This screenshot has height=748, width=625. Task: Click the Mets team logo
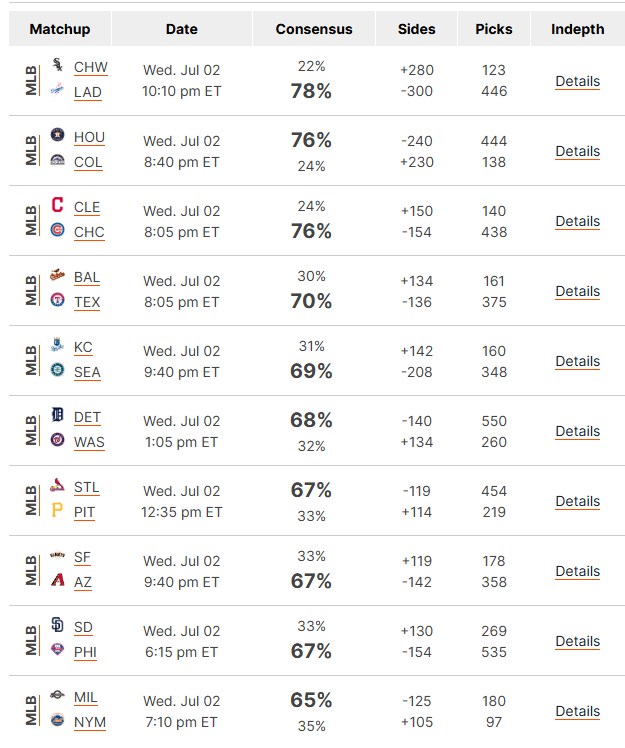point(58,719)
